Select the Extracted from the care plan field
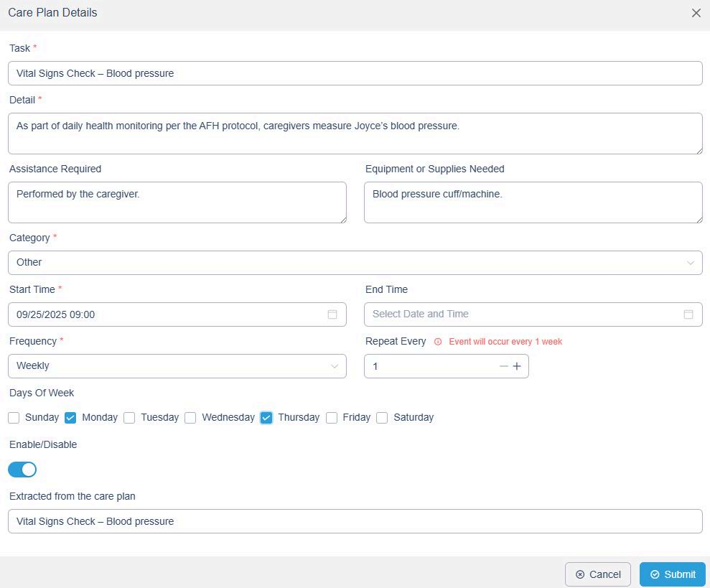The image size is (710, 588). click(x=355, y=521)
